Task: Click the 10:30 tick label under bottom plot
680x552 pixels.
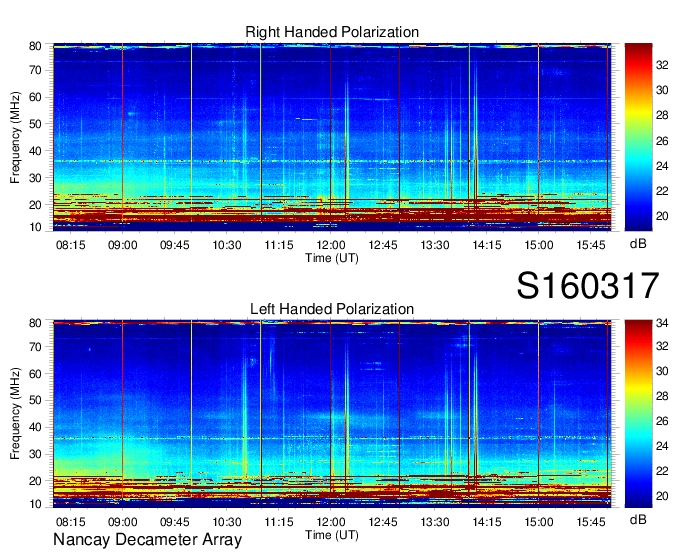Action: (x=227, y=522)
